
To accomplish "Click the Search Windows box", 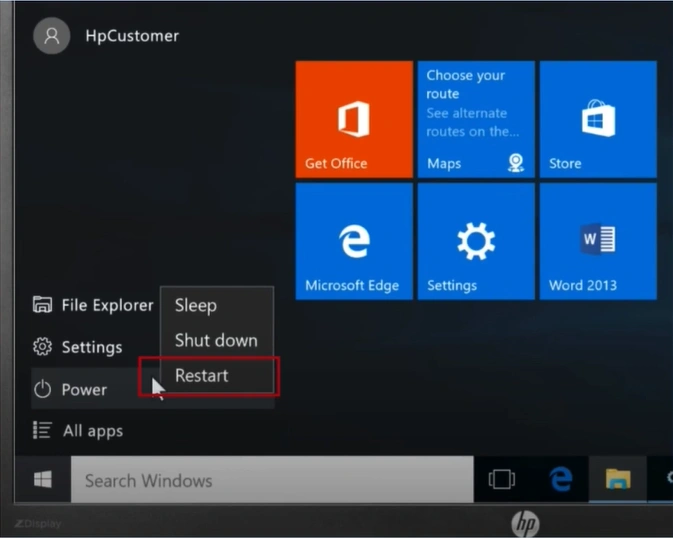I will tap(272, 480).
